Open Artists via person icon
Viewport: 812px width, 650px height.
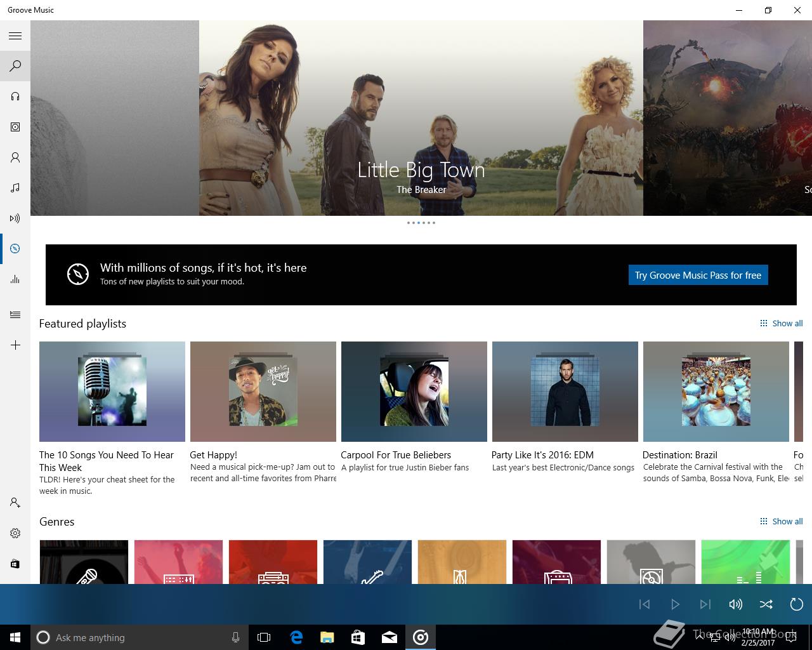pos(15,157)
